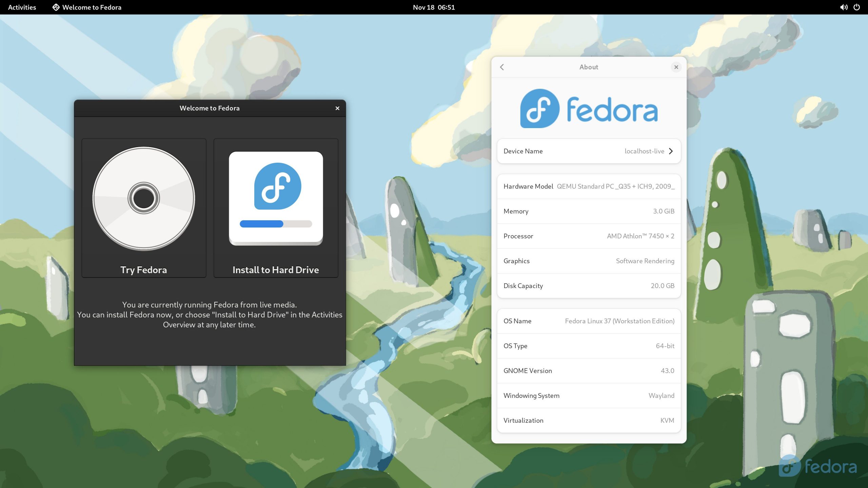868x488 pixels.
Task: Click the Try Fedora button option
Action: click(x=143, y=208)
